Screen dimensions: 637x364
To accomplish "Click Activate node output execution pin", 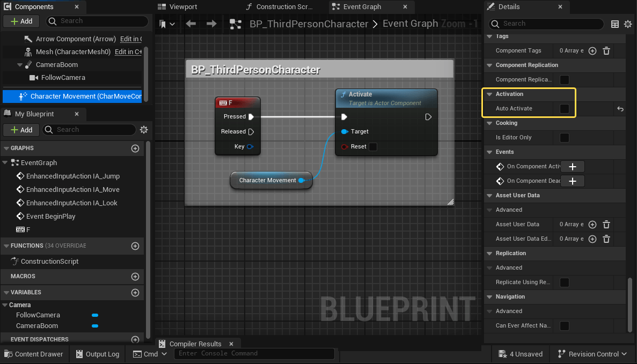I will (428, 117).
